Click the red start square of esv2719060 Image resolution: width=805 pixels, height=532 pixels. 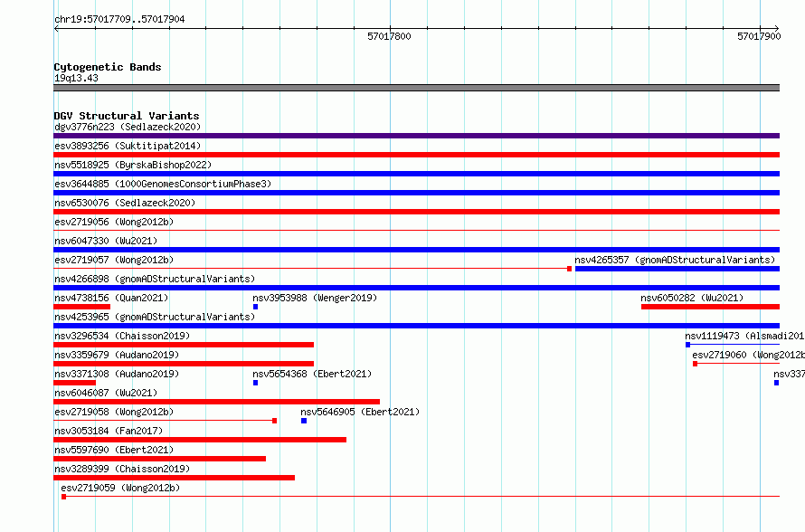tap(696, 364)
